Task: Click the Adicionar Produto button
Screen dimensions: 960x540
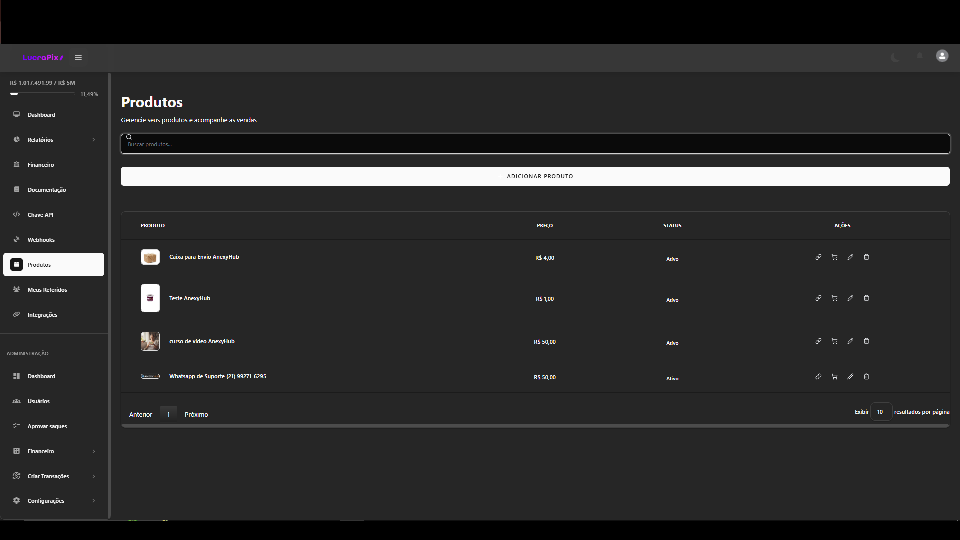Action: tap(535, 176)
